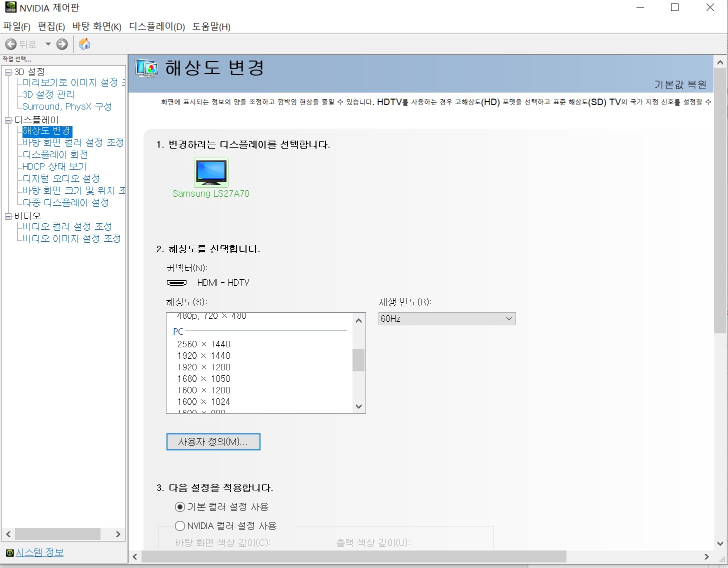Open 3D 설정 관리 page
The image size is (728, 568).
pos(48,95)
